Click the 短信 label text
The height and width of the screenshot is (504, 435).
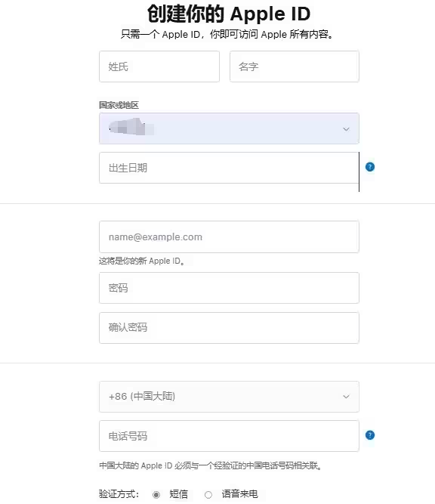pyautogui.click(x=179, y=494)
